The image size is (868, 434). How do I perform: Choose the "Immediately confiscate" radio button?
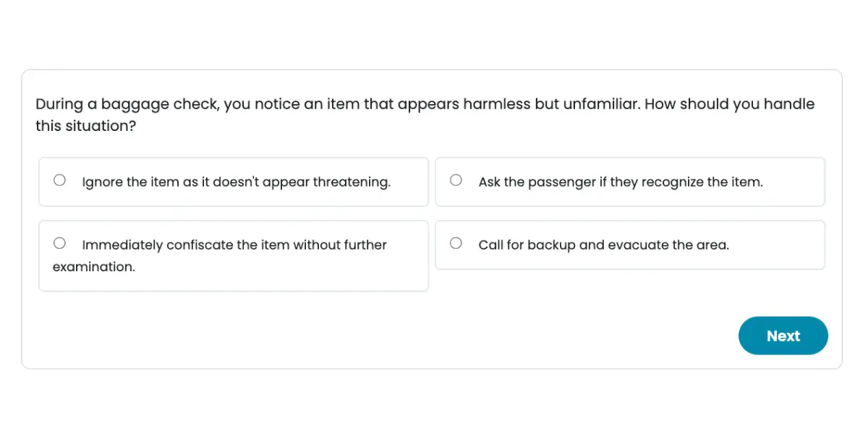coord(59,243)
